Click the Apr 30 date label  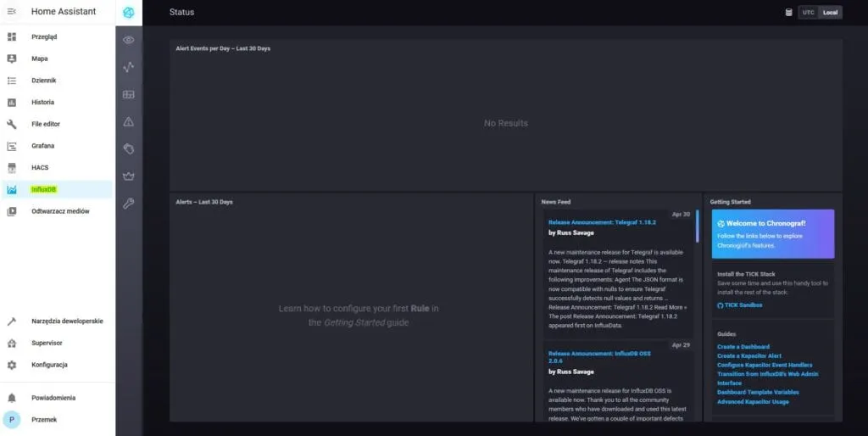(x=681, y=215)
